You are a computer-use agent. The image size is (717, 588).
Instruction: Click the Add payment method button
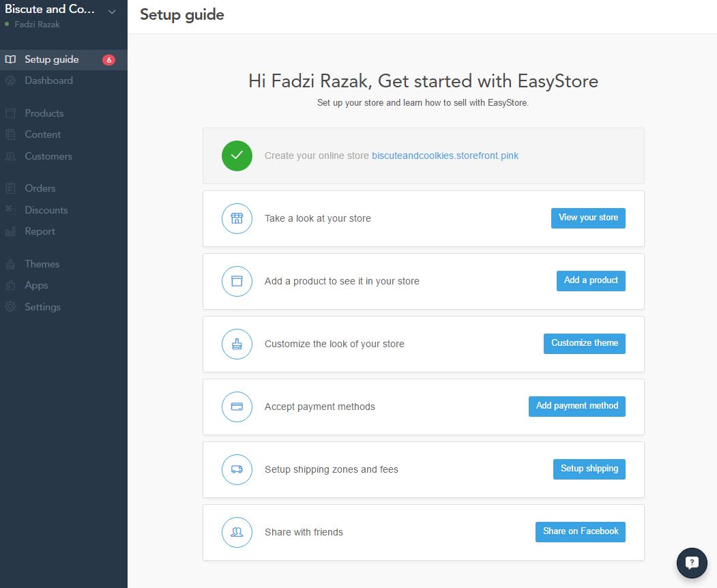pyautogui.click(x=577, y=406)
